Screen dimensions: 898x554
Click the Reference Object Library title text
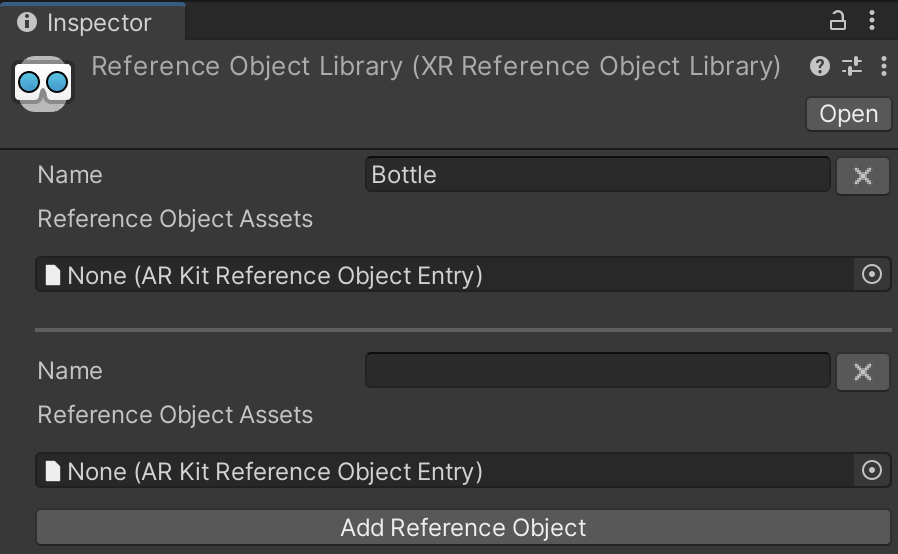point(435,66)
